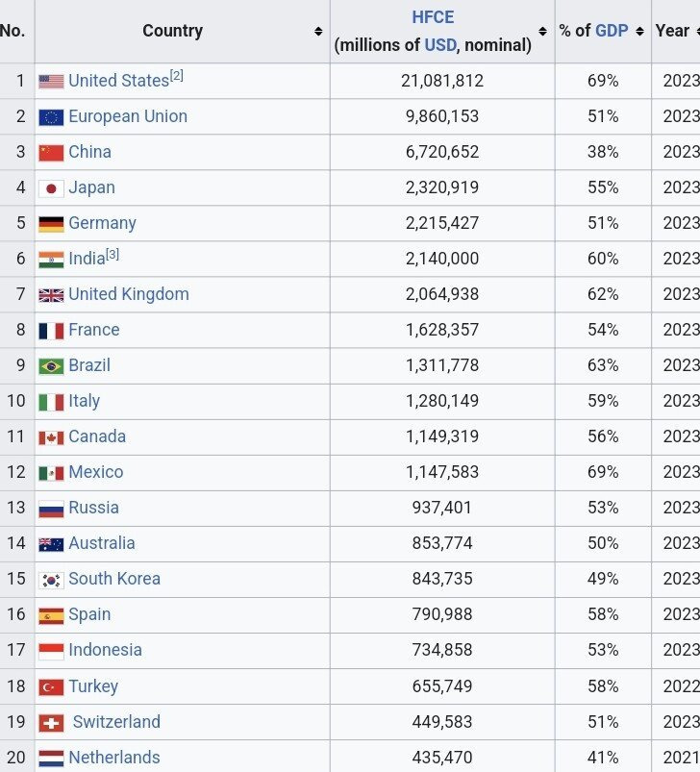The width and height of the screenshot is (700, 772).
Task: Click the Japan flag icon
Action: (x=51, y=188)
